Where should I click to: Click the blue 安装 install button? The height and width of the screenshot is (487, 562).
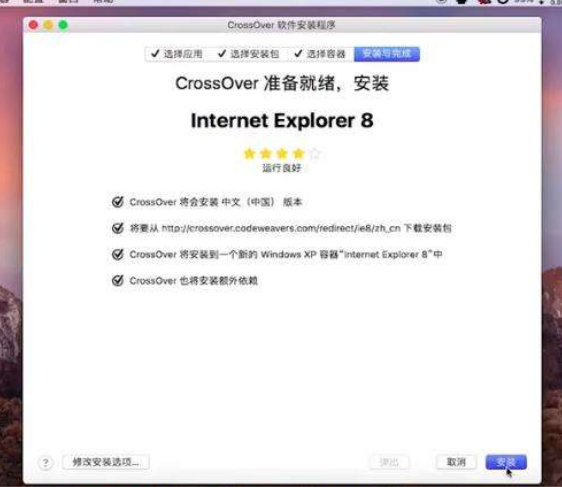click(x=506, y=462)
